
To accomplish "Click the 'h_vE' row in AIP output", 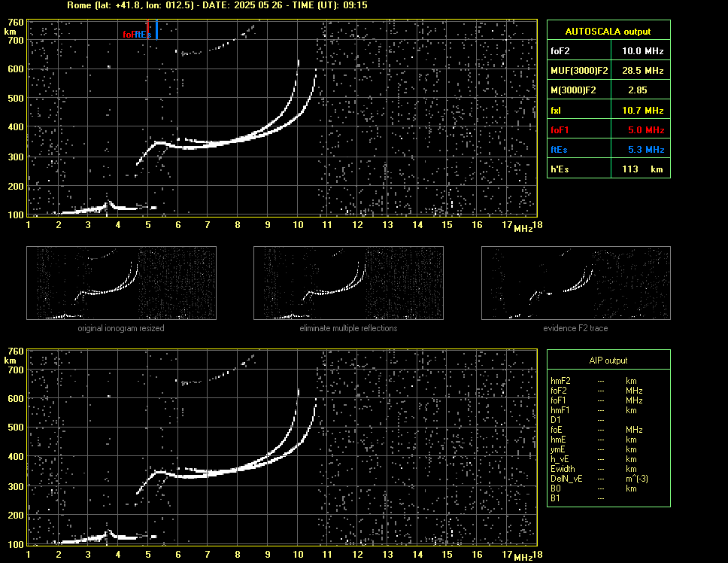I will click(596, 459).
